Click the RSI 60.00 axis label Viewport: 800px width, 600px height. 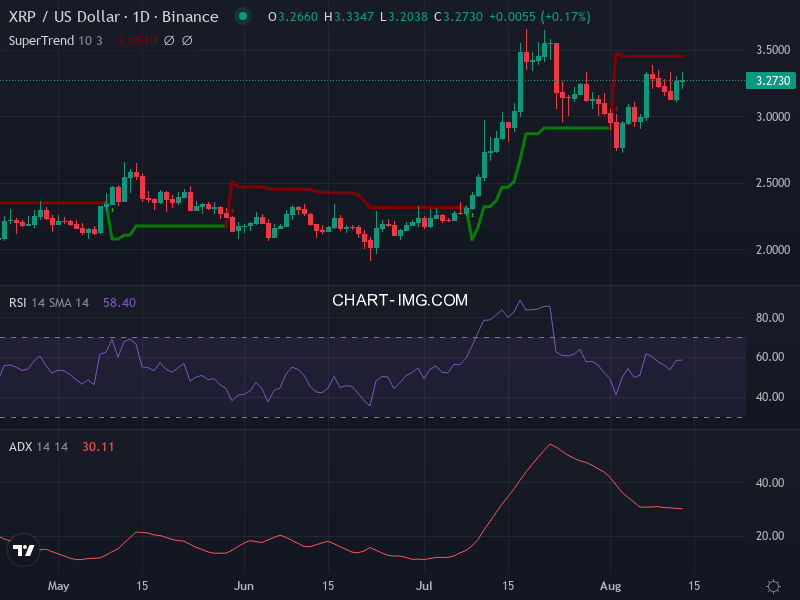click(769, 357)
